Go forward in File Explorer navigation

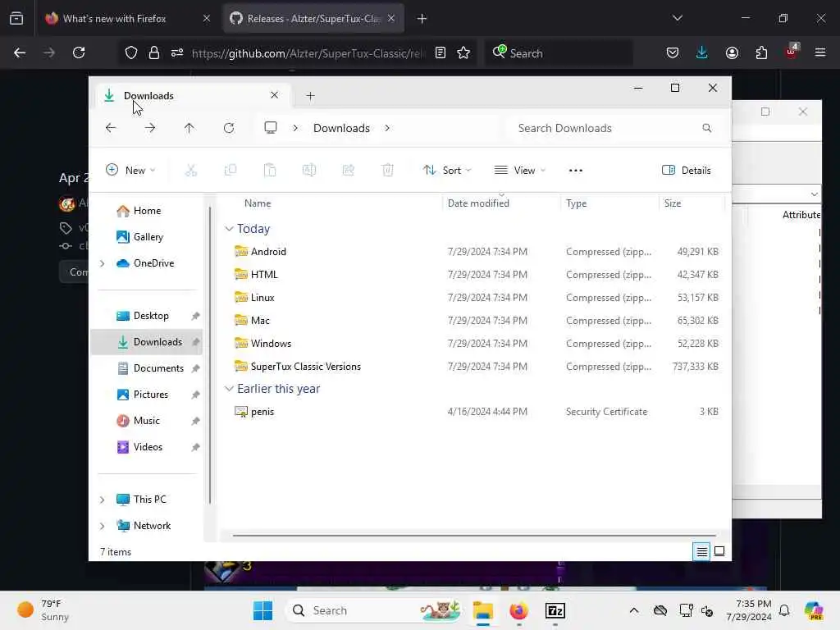(x=150, y=128)
